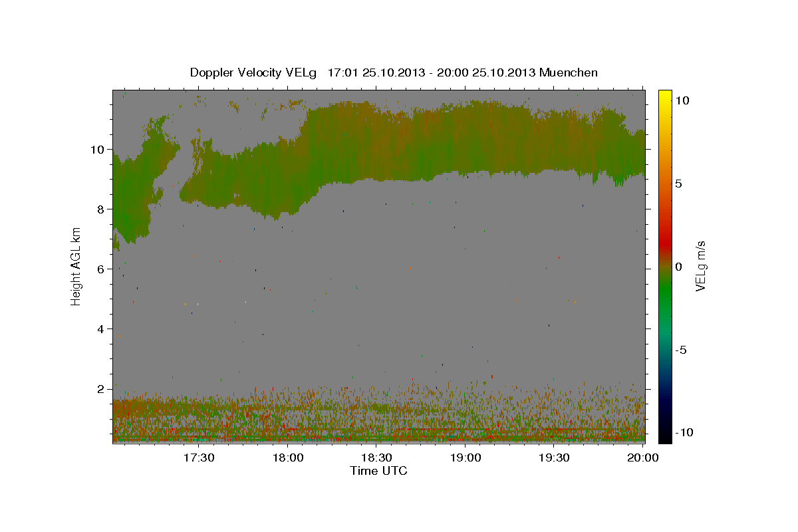The height and width of the screenshot is (532, 798).
Task: Select the 20:00 time tick label
Action: (x=643, y=458)
